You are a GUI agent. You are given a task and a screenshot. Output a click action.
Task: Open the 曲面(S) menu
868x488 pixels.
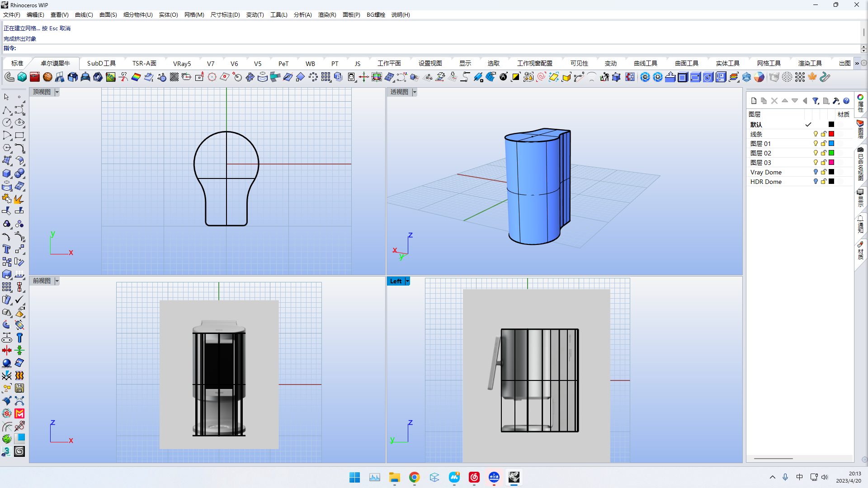coord(108,15)
